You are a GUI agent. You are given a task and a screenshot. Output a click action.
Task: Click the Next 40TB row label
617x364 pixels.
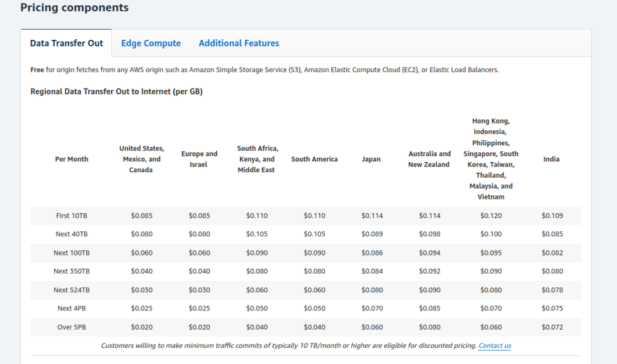tap(72, 234)
